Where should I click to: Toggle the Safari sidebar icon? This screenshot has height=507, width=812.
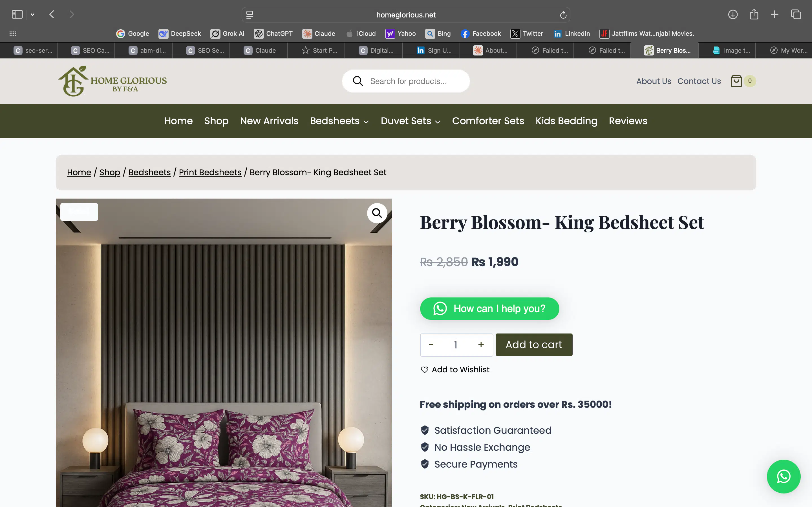(17, 14)
